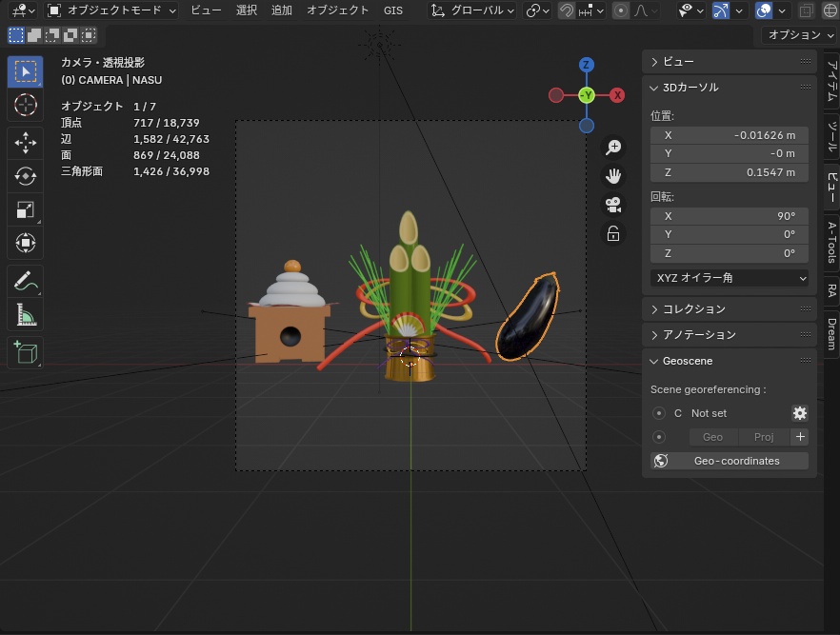This screenshot has width=840, height=635.
Task: Set selection mode to intersect selection
Action: pos(89,35)
